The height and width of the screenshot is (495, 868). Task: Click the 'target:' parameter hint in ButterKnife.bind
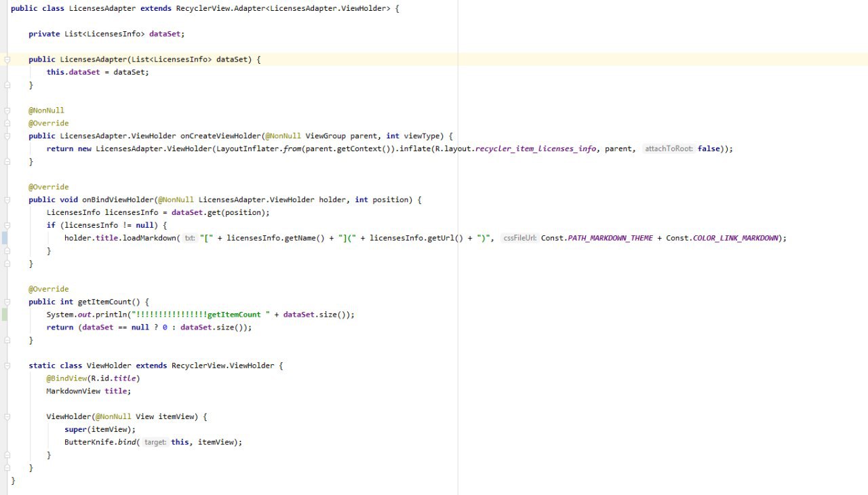(x=155, y=442)
